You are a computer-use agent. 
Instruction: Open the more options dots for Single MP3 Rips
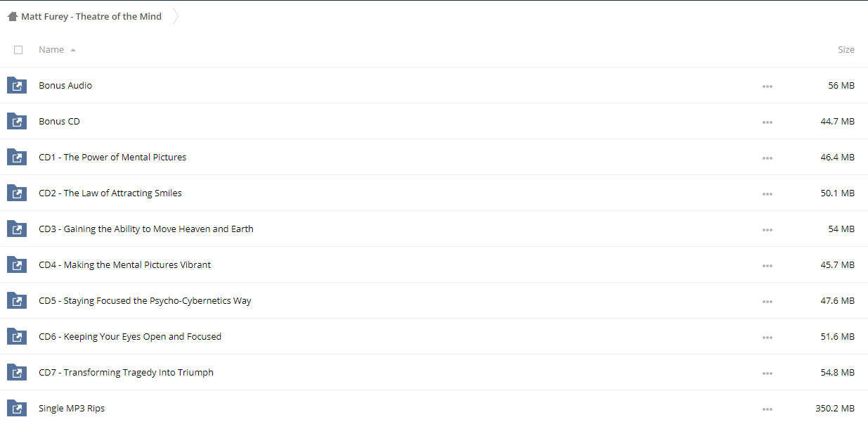tap(767, 409)
